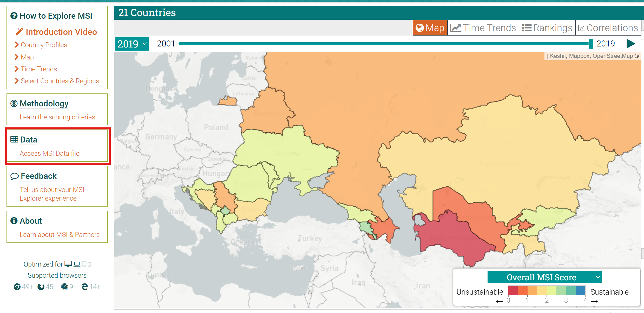The width and height of the screenshot is (644, 313).
Task: Switch to the Time Trends tab
Action: [483, 28]
